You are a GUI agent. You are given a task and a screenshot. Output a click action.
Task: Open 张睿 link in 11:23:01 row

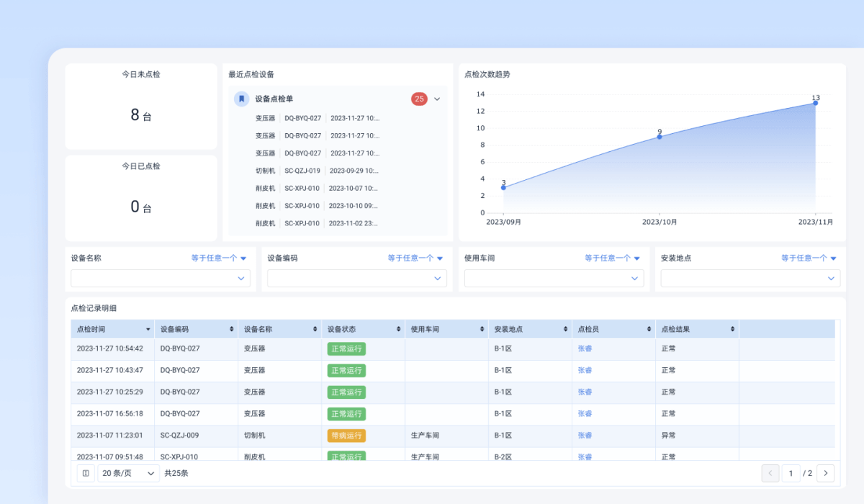point(585,435)
